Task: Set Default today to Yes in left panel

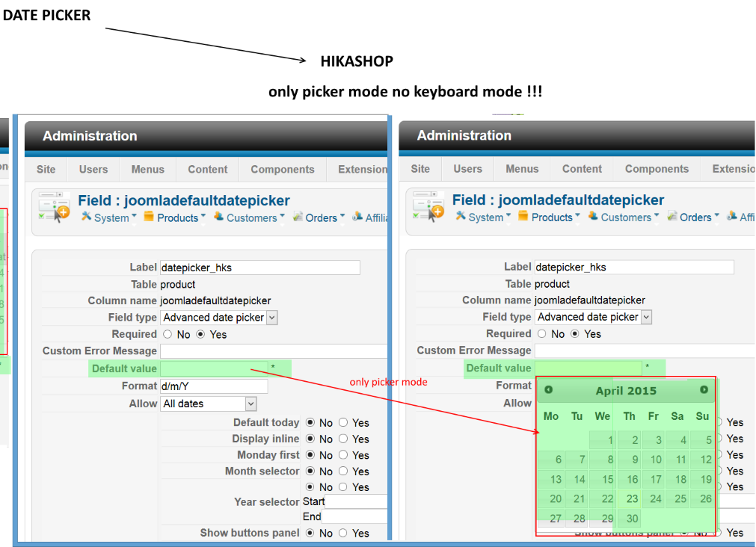Action: (343, 422)
